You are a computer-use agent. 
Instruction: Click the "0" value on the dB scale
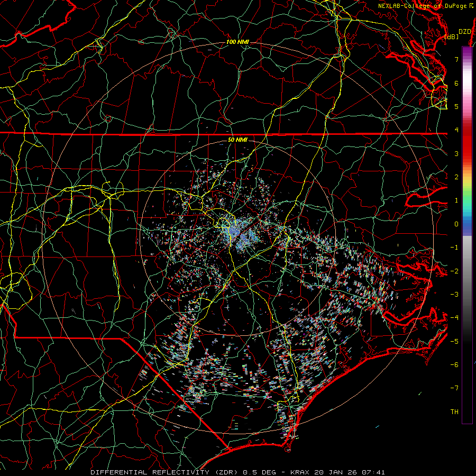(456, 224)
